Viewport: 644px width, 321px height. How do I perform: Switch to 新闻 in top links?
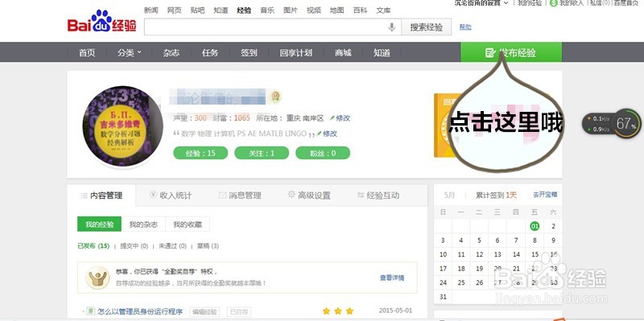[151, 10]
